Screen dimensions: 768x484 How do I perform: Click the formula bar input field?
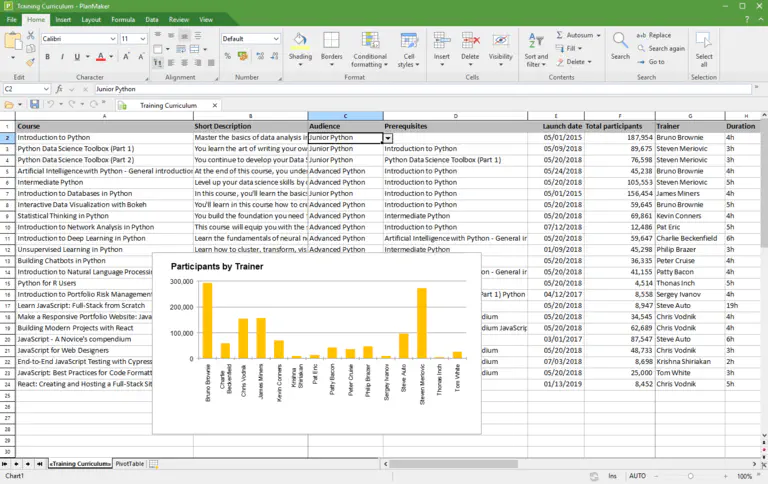click(400, 88)
